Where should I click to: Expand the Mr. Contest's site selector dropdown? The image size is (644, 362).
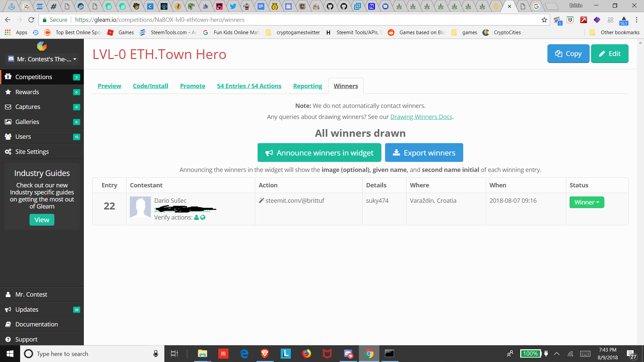(x=42, y=59)
